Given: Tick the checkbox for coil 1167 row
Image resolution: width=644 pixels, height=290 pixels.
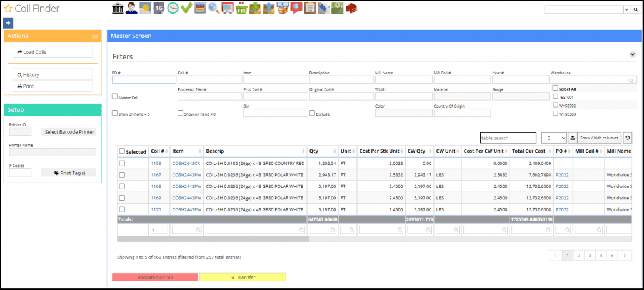Looking at the screenshot, I should (123, 174).
